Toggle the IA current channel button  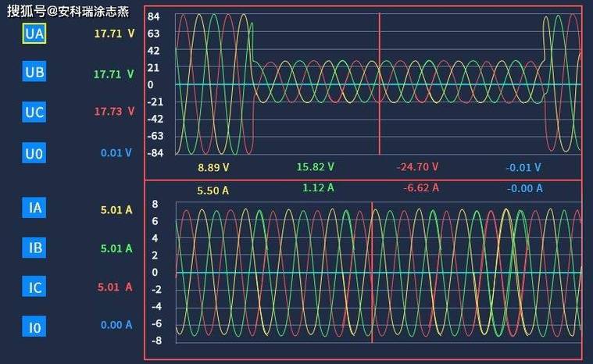(34, 207)
